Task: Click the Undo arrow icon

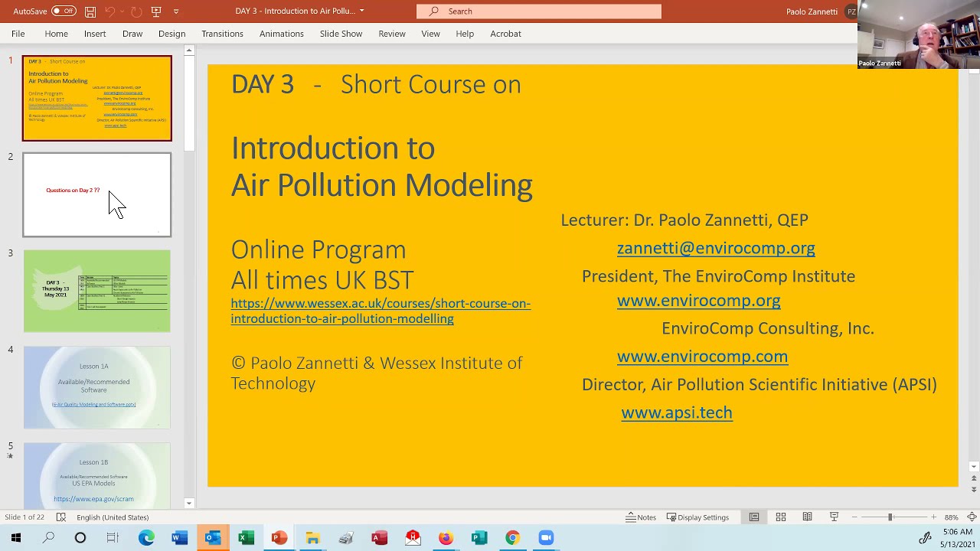Action: (x=109, y=11)
